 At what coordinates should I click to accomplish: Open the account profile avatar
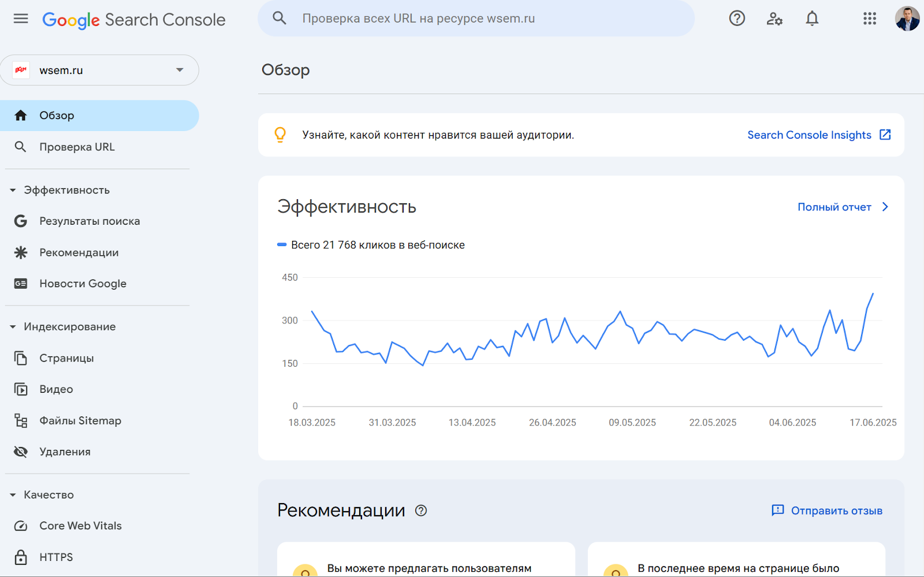coord(907,18)
